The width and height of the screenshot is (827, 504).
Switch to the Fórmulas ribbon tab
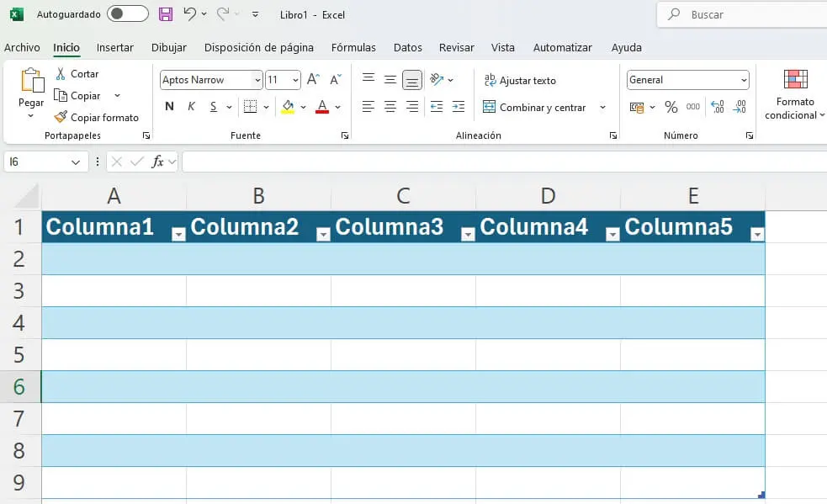pyautogui.click(x=353, y=47)
